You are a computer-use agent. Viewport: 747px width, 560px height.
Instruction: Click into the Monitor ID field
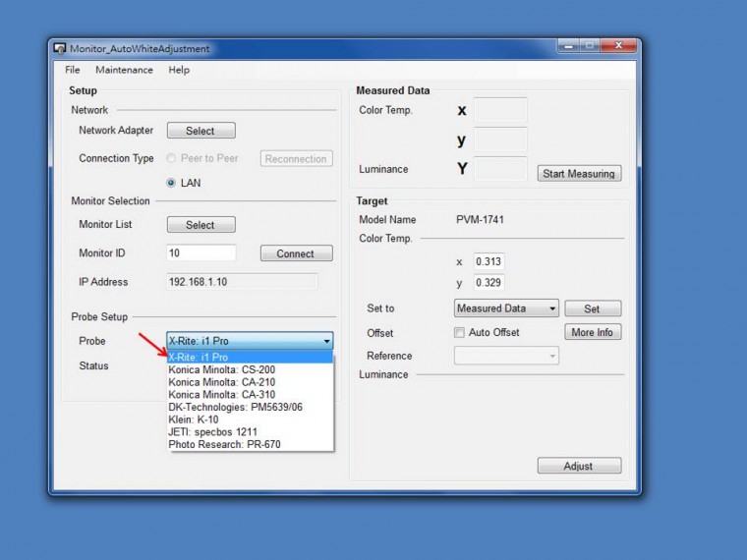coord(201,253)
